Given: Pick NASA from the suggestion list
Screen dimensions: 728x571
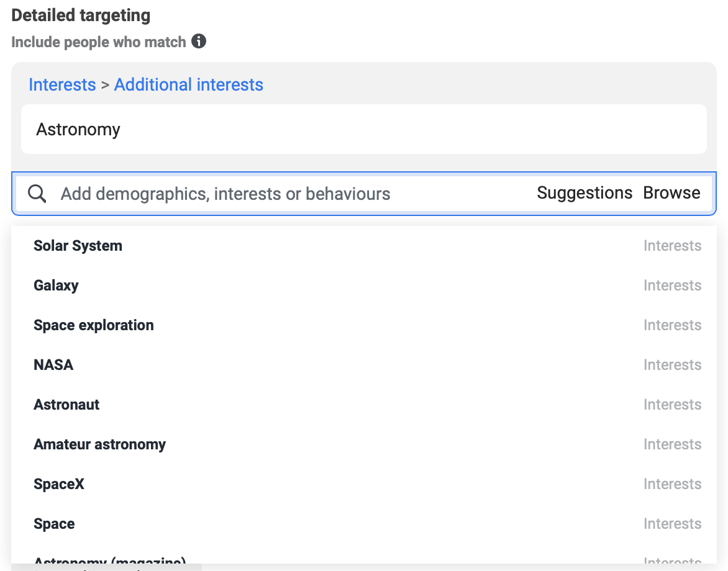Looking at the screenshot, I should (53, 365).
